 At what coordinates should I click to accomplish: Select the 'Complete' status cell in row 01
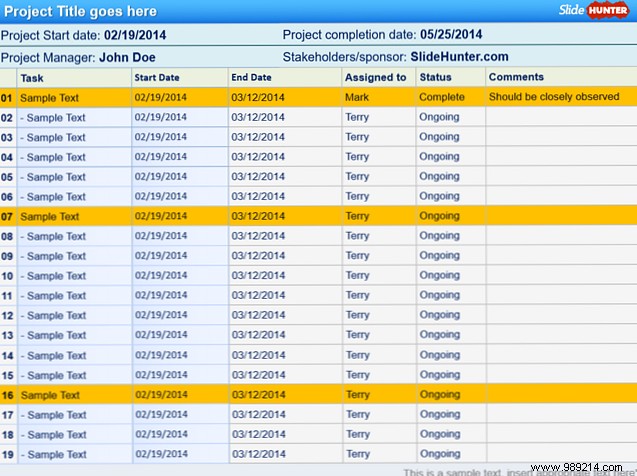click(442, 98)
